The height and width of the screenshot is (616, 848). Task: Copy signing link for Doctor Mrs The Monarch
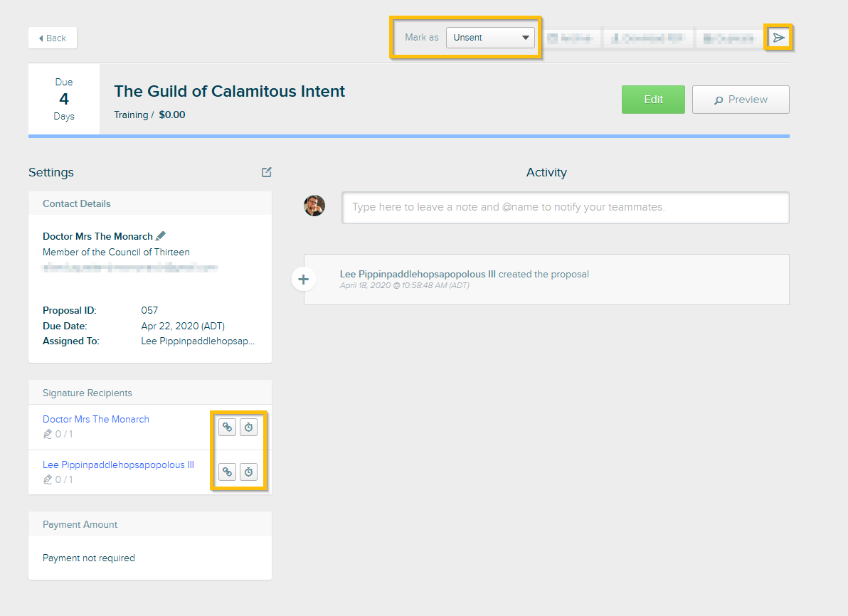(227, 428)
